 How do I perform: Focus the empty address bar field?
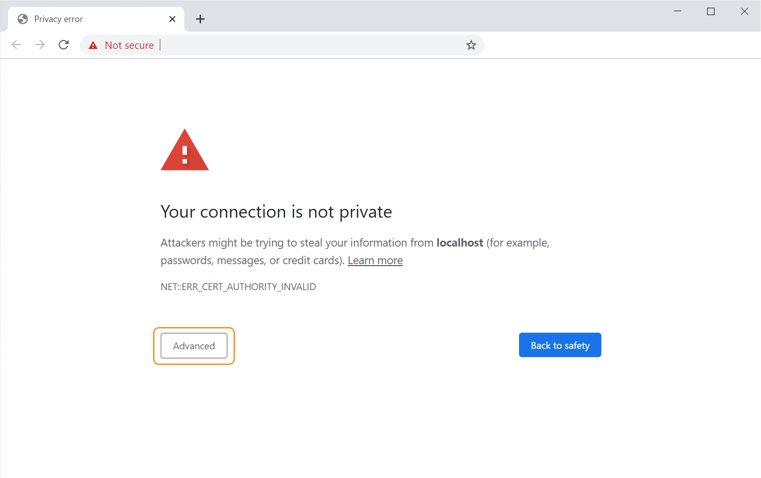click(x=311, y=45)
